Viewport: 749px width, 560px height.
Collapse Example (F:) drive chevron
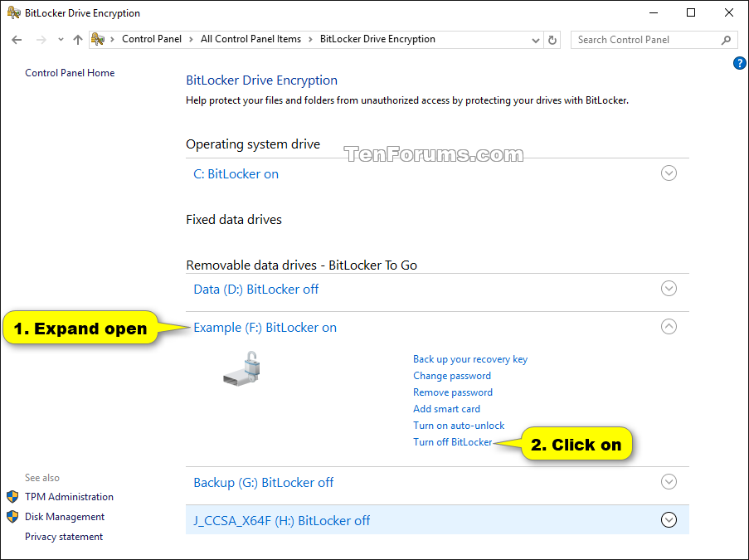tap(669, 326)
